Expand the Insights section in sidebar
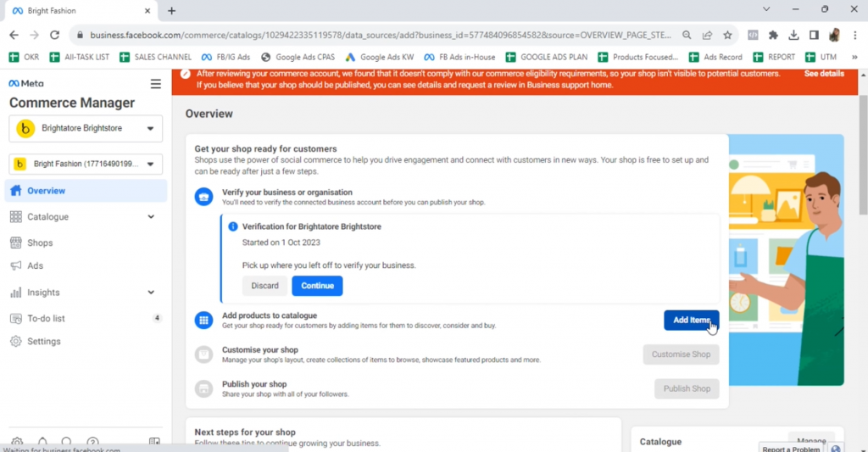 click(151, 293)
